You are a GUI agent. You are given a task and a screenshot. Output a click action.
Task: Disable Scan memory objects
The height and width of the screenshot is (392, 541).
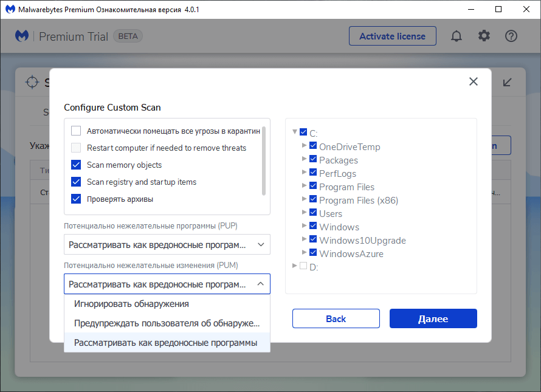[x=75, y=165]
